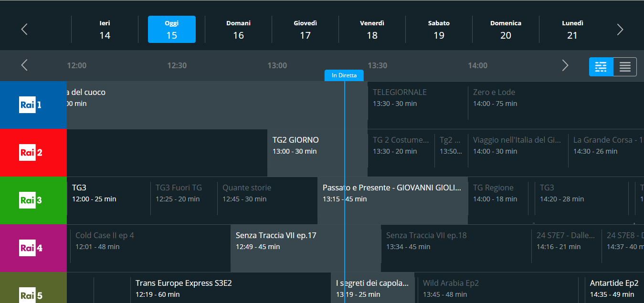
Task: Click the 14:00 time label
Action: 478,65
